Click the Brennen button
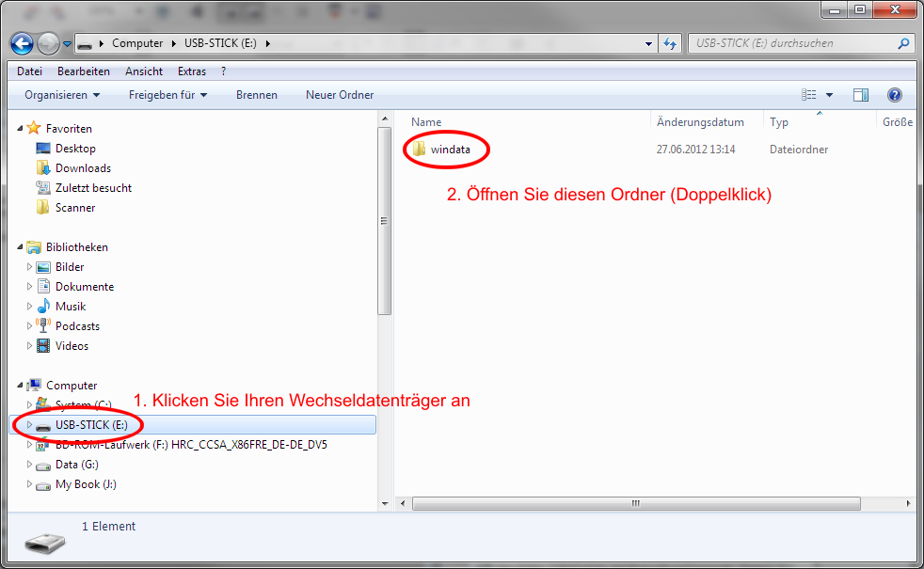Screen dimensions: 924x569 coord(257,95)
